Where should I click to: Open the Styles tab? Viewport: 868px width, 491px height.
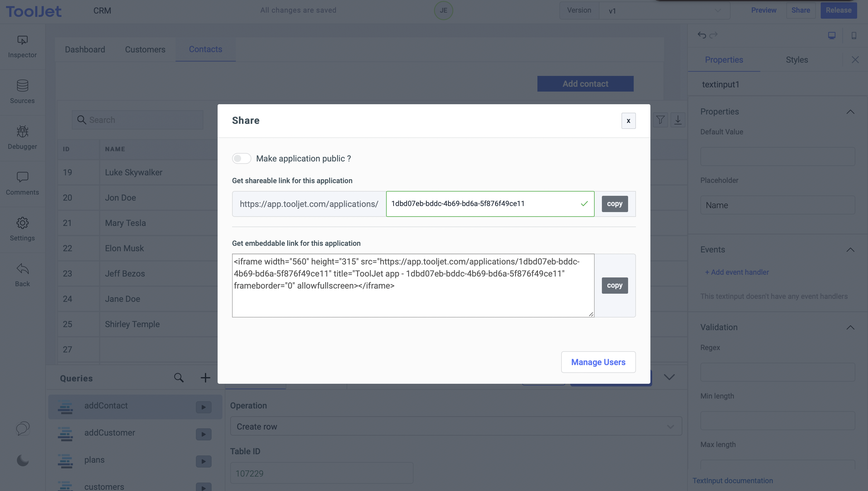click(x=797, y=59)
